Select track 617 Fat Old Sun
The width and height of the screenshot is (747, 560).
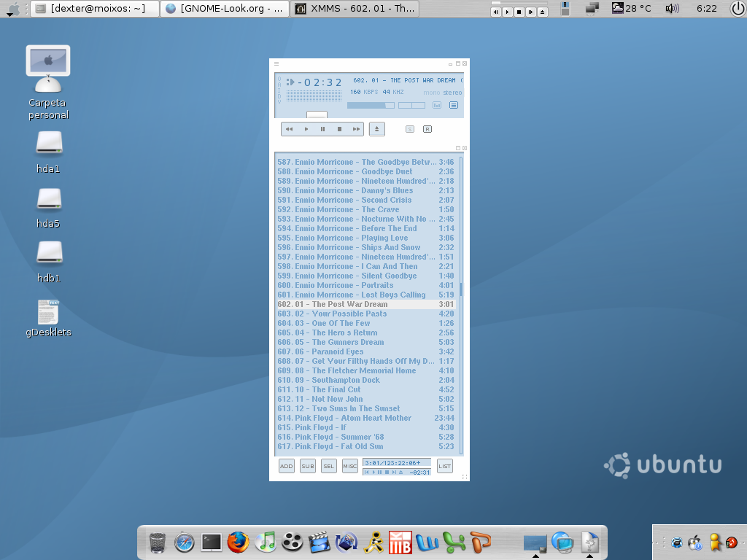(366, 446)
